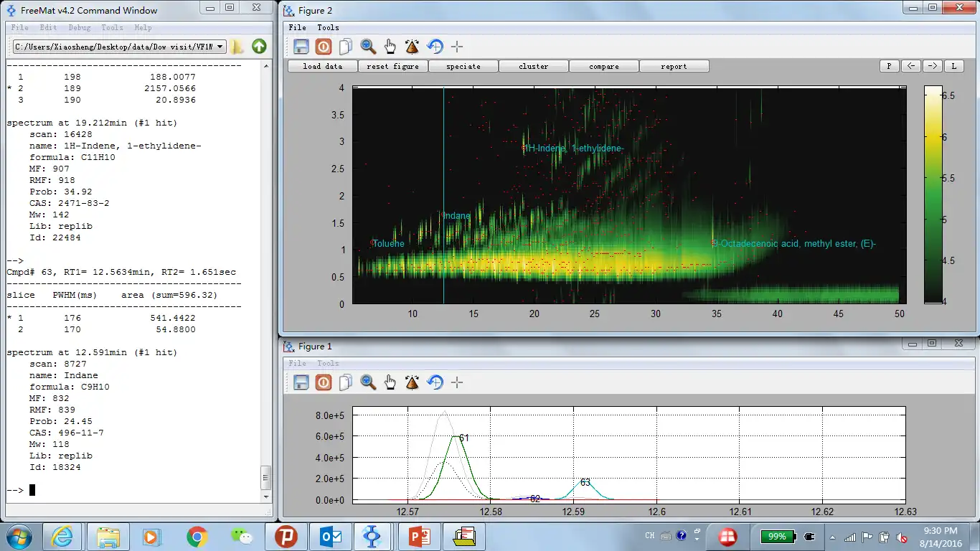
Task: Click the green up-directory arrow in FreeMat
Action: (259, 47)
